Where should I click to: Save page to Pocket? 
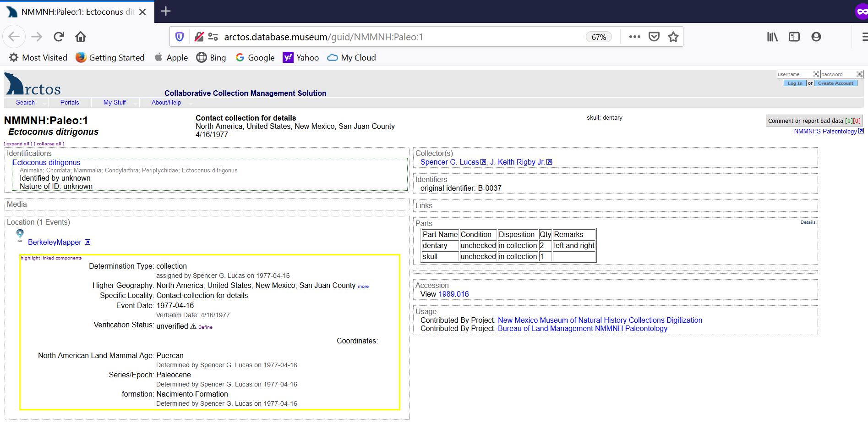click(654, 37)
